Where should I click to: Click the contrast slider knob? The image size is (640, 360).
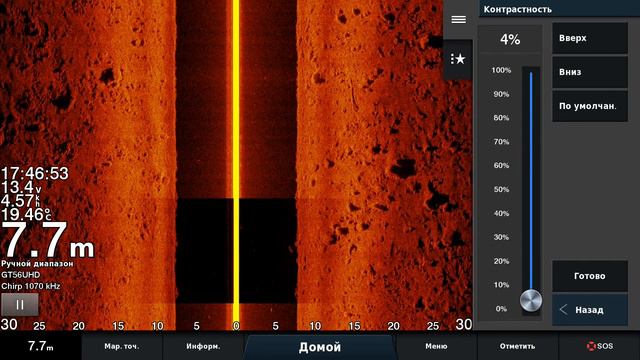coord(531,300)
